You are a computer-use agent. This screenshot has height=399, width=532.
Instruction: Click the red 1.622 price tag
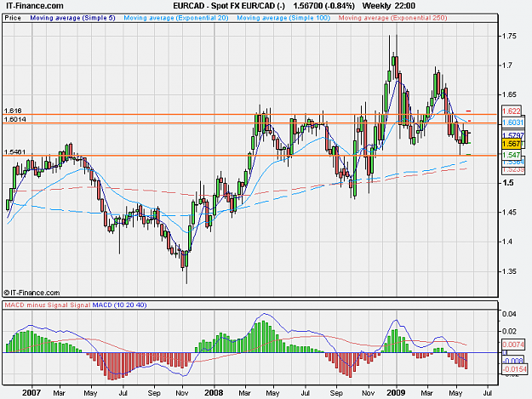click(x=512, y=111)
